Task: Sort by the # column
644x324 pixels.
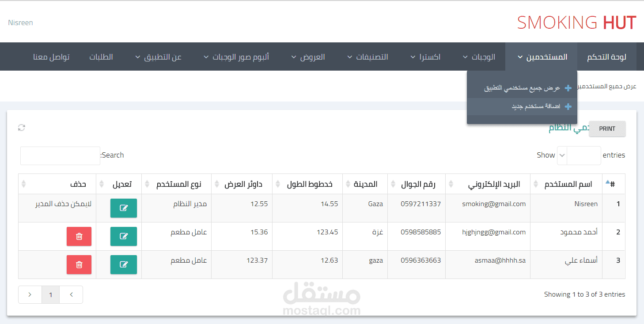Action: tap(614, 184)
